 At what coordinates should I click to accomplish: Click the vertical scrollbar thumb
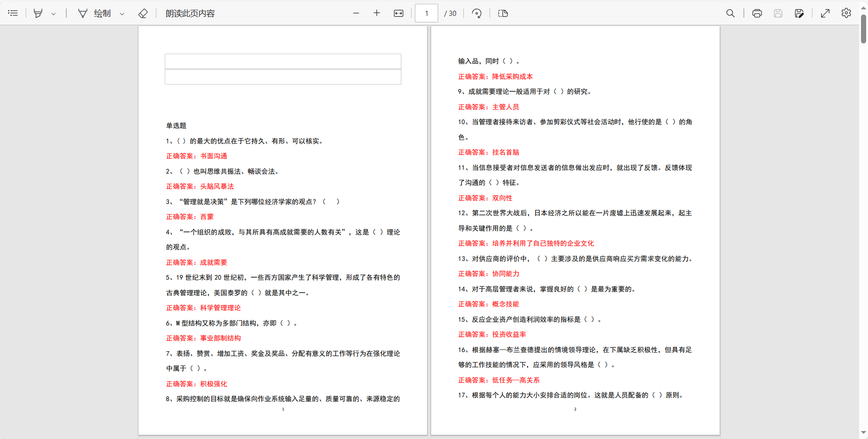tap(863, 29)
